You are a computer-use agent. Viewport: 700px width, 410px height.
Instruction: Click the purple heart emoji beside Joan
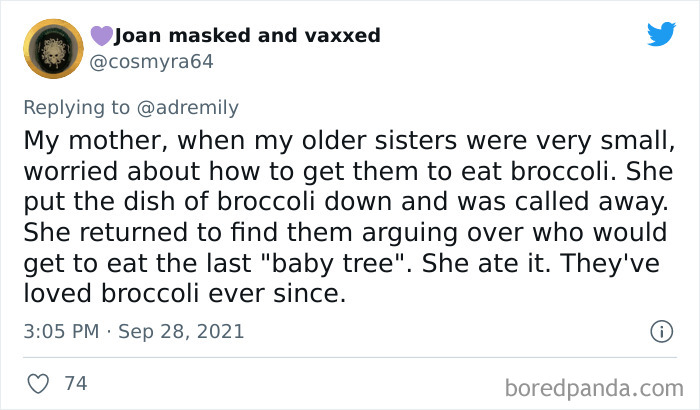101,36
